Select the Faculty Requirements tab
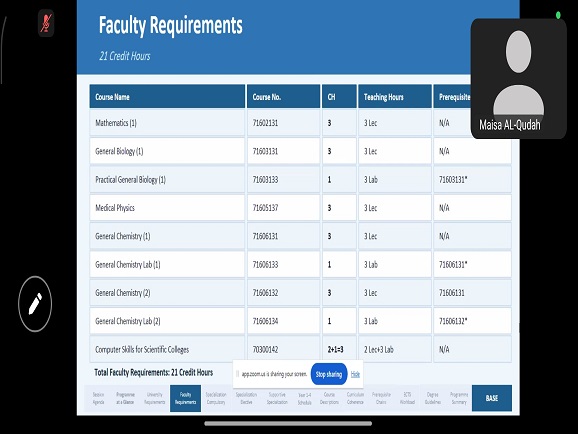 pyautogui.click(x=185, y=398)
